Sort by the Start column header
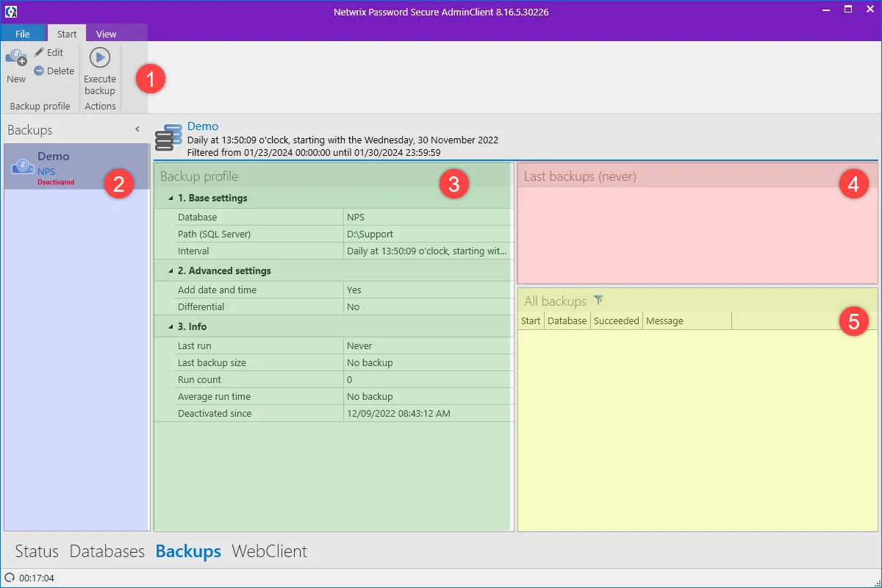The height and width of the screenshot is (588, 882). [531, 321]
